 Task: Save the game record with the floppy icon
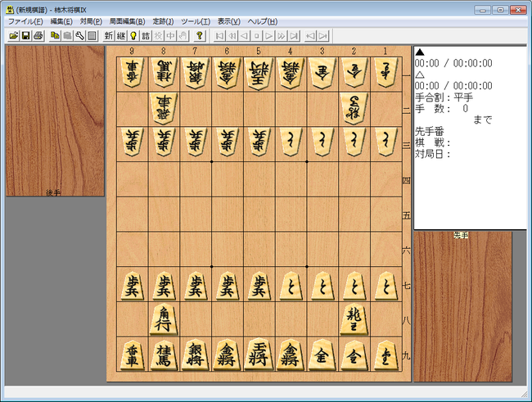click(26, 36)
